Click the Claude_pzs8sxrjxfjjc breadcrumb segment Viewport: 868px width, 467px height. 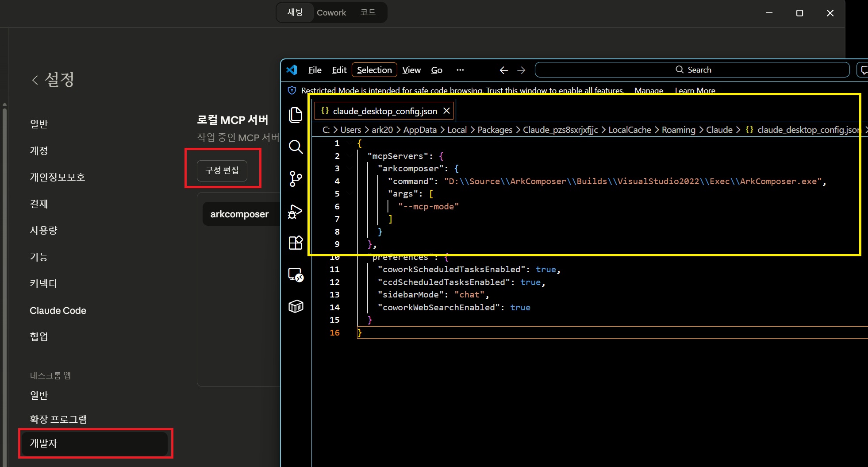(x=560, y=130)
